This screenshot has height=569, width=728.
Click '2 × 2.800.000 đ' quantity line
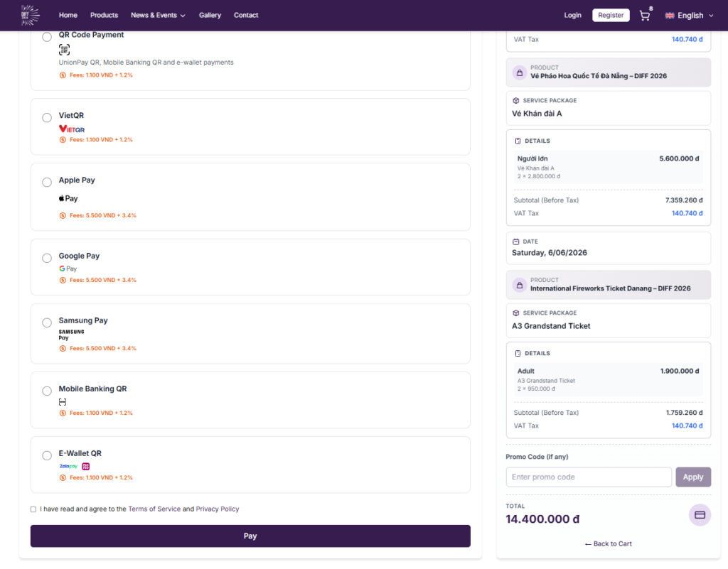[539, 176]
